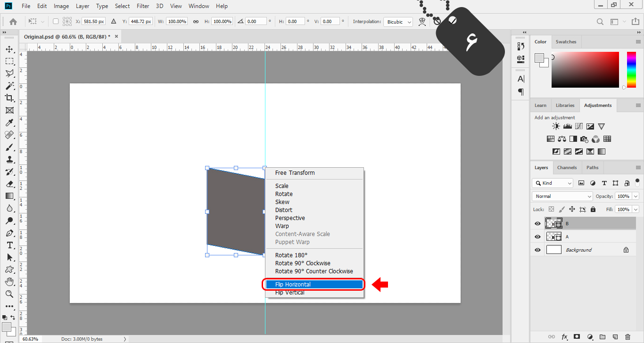Select the Magic Wand tool
Viewport: 644px width, 343px height.
pyautogui.click(x=9, y=86)
